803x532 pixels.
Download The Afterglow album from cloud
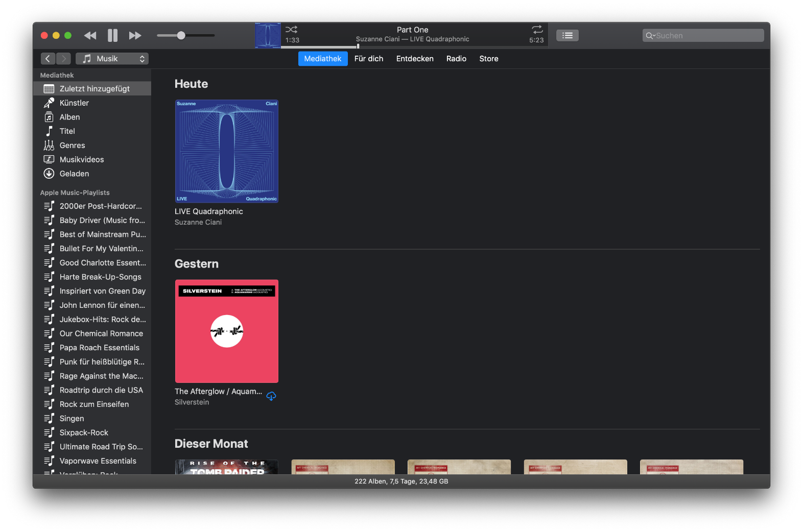tap(271, 396)
